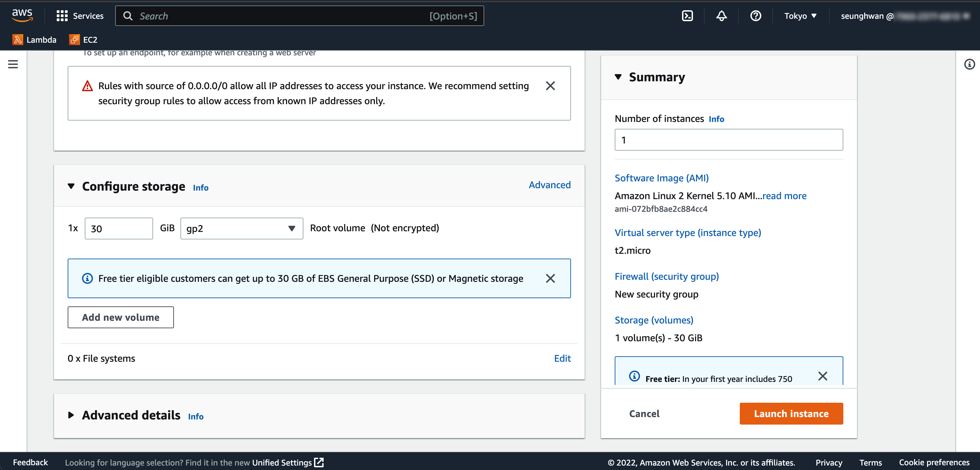Click the Launch instance button
980x470 pixels.
click(x=791, y=413)
